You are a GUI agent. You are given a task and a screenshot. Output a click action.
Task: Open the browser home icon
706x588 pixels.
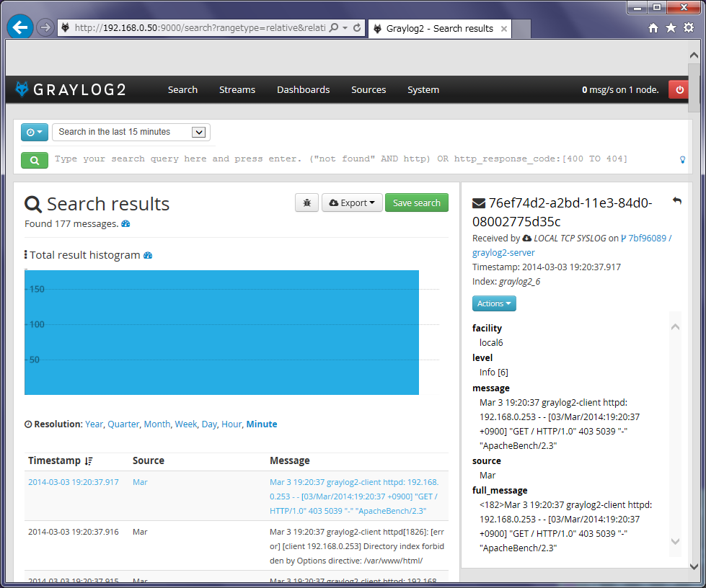(x=653, y=28)
